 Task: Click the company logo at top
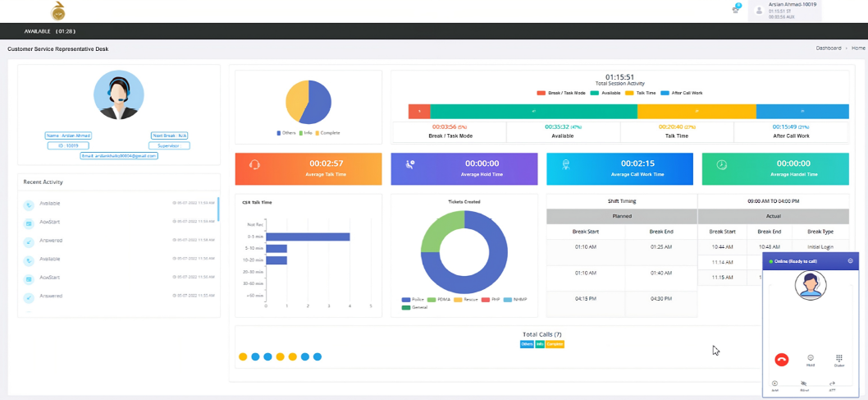(x=58, y=10)
